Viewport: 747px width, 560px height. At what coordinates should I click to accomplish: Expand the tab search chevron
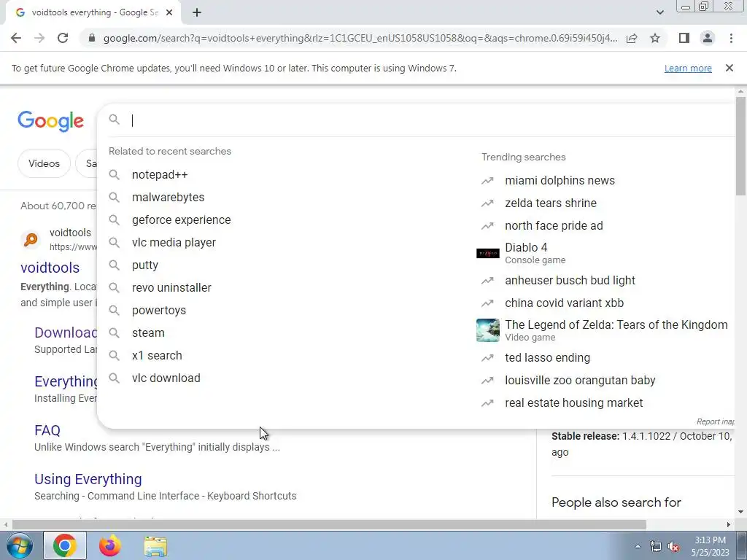pyautogui.click(x=659, y=12)
